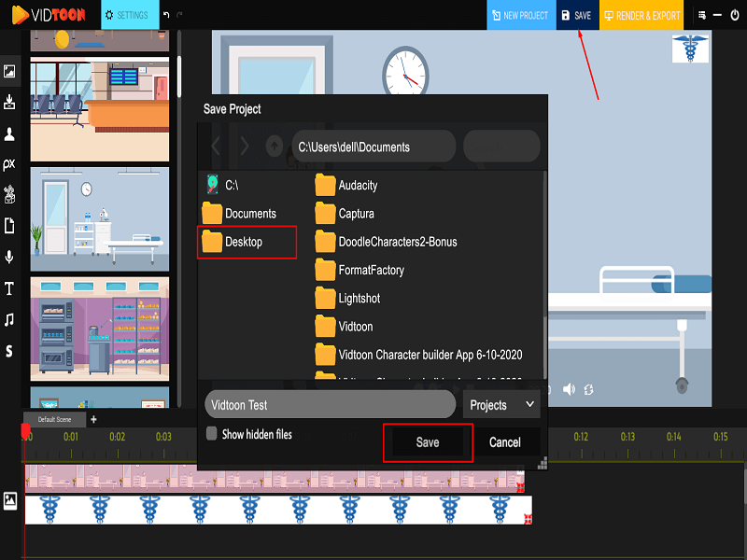Open the DoodleCharacters2-Bonus folder
The width and height of the screenshot is (747, 560).
coord(386,242)
